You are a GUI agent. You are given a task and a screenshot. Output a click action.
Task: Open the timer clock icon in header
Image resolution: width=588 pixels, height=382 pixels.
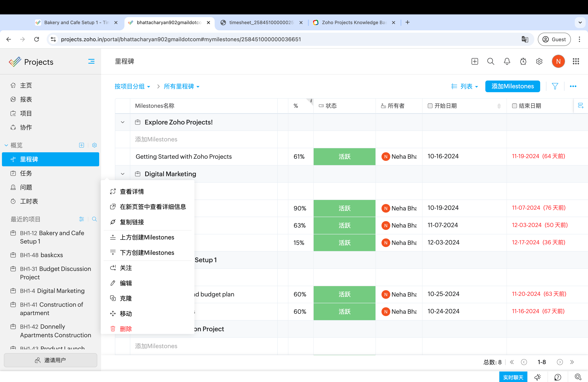(523, 61)
